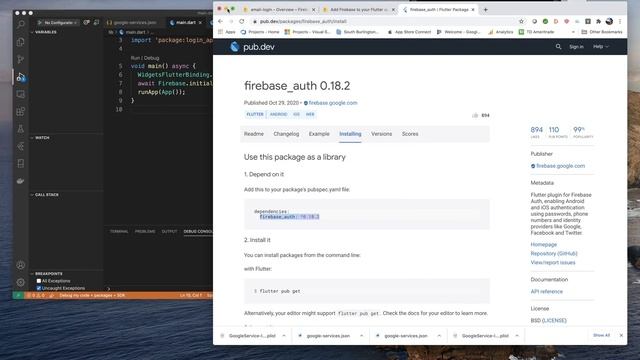Open Extensions in VS Code activity bar
640x360 pixels.
point(20,111)
